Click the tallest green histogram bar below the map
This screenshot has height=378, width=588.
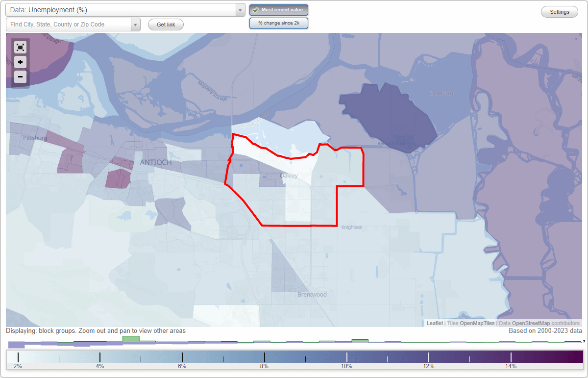[130, 339]
